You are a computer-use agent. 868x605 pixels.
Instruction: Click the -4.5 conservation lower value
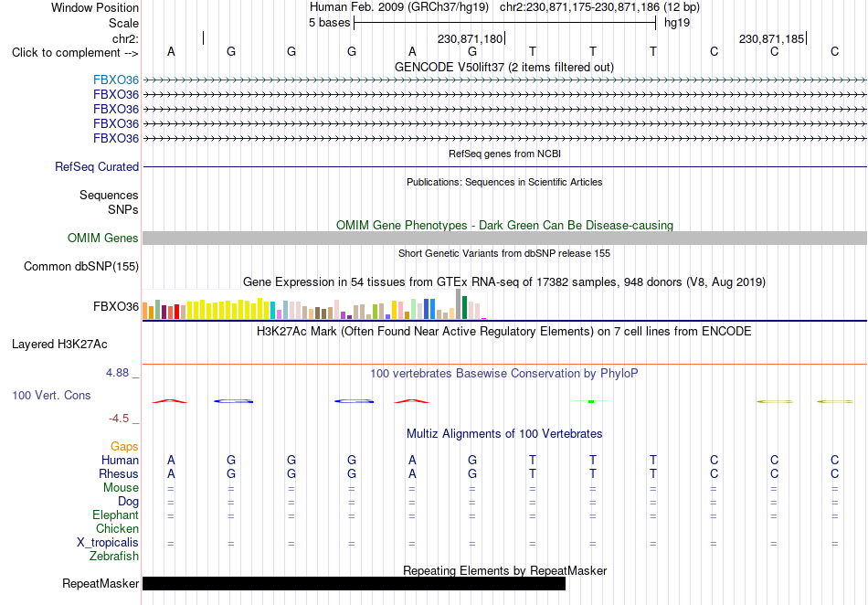pos(119,419)
